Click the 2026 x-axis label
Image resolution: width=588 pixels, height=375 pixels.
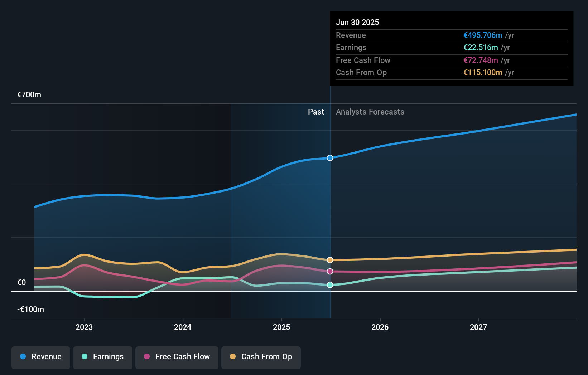pos(380,327)
